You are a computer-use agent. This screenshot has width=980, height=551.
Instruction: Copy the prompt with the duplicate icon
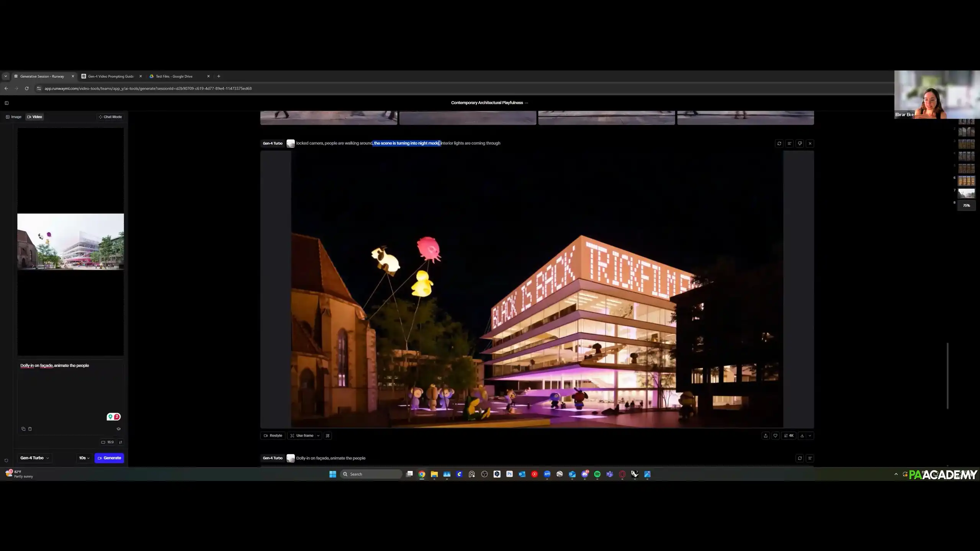[x=23, y=429]
